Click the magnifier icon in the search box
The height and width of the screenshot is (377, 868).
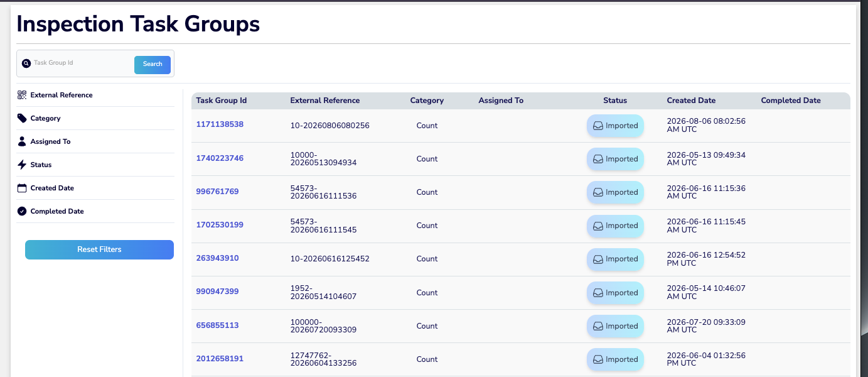(x=26, y=63)
